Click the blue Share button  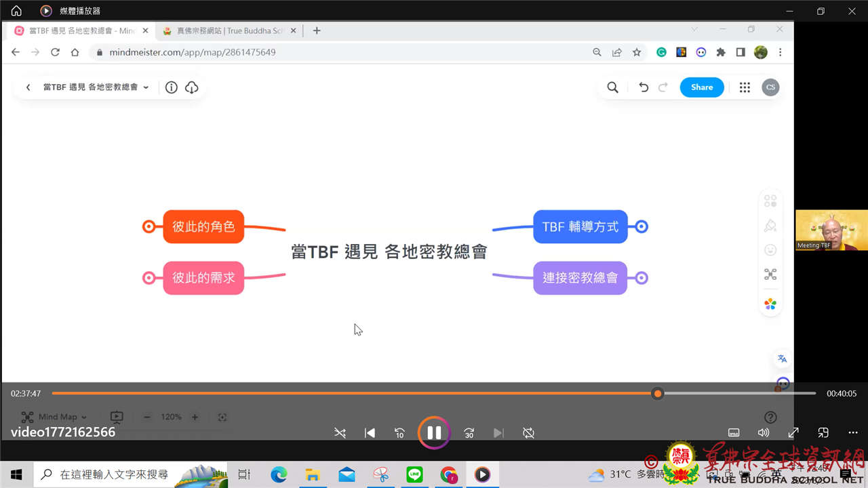(701, 87)
